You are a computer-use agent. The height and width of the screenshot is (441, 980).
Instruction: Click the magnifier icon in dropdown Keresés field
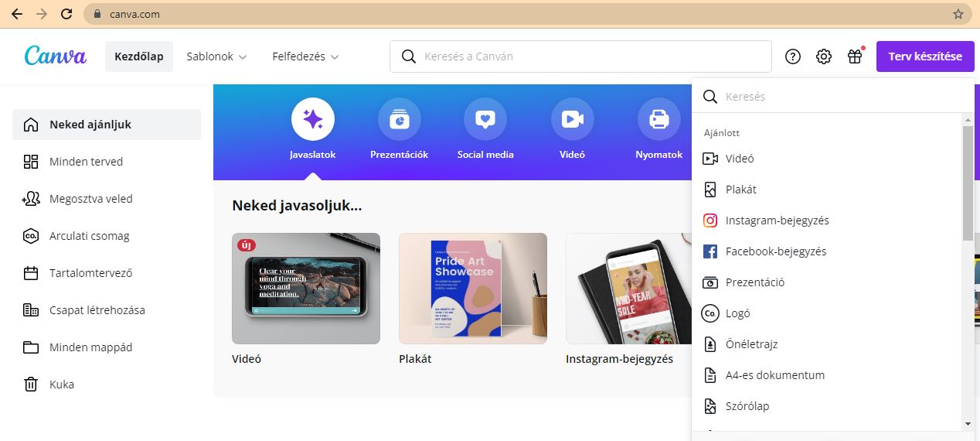click(709, 97)
